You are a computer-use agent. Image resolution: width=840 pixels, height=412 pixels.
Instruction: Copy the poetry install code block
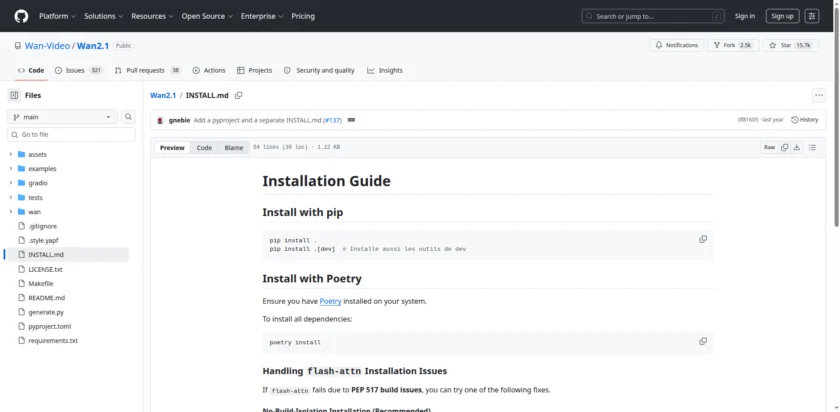(703, 341)
